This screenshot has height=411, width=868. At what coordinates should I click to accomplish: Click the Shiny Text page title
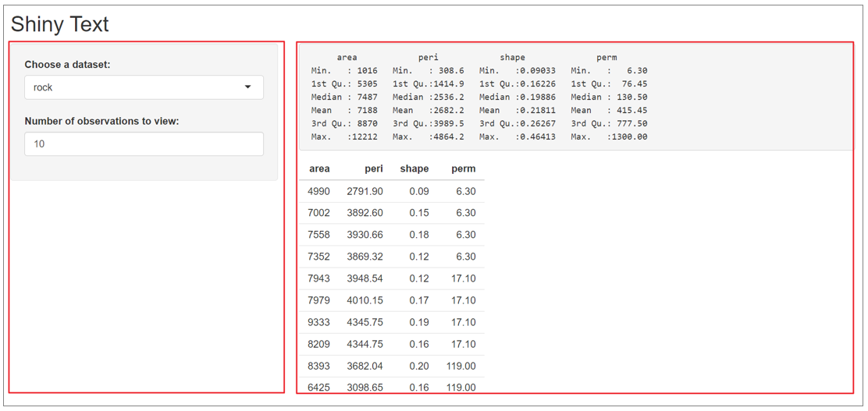pyautogui.click(x=60, y=24)
